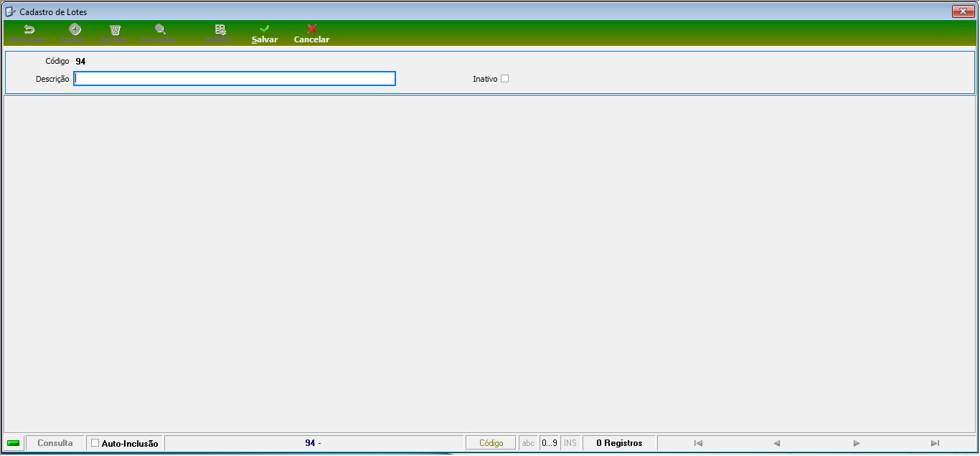
Task: Go to previous record navigation arrow
Action: point(777,443)
